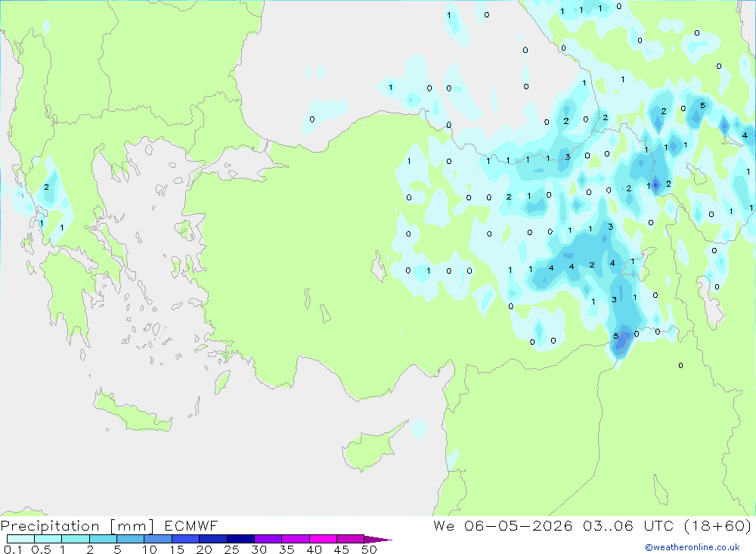Click the '50' legend scale label

pos(369,549)
